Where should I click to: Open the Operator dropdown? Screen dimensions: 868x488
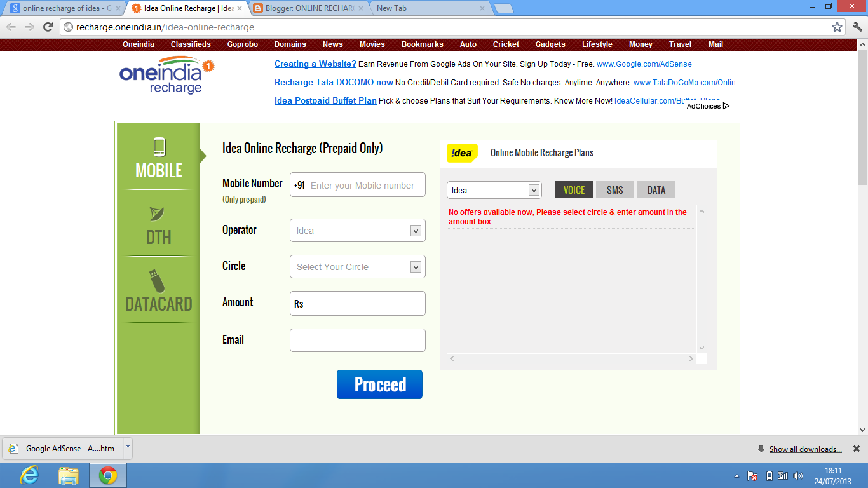(357, 231)
